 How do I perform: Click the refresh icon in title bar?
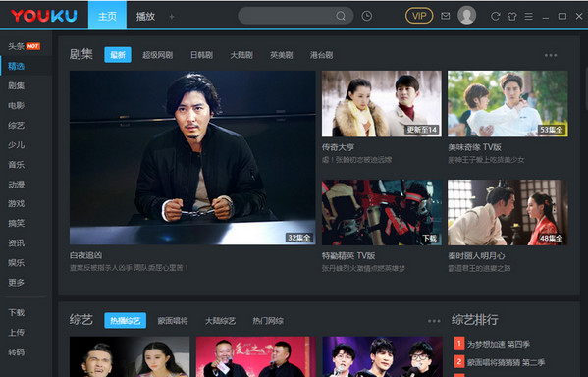[495, 16]
